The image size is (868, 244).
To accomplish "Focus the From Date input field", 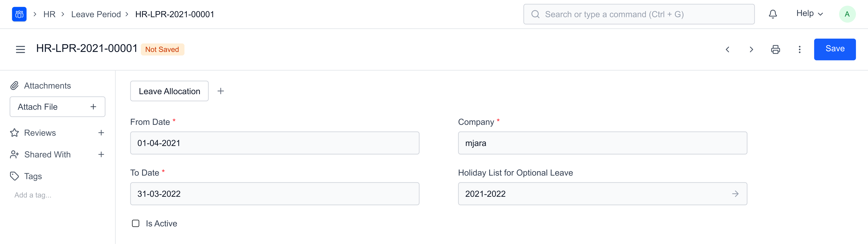I will (274, 143).
